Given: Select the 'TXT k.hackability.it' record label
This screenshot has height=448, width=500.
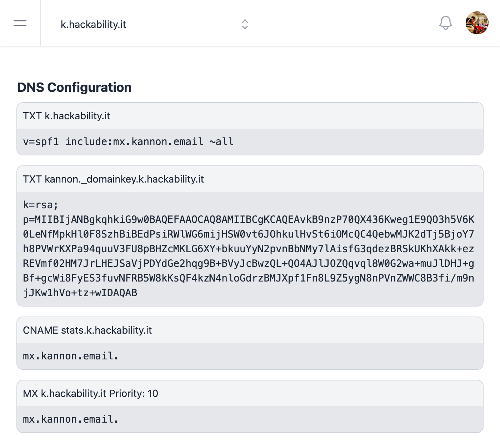Looking at the screenshot, I should [66, 116].
